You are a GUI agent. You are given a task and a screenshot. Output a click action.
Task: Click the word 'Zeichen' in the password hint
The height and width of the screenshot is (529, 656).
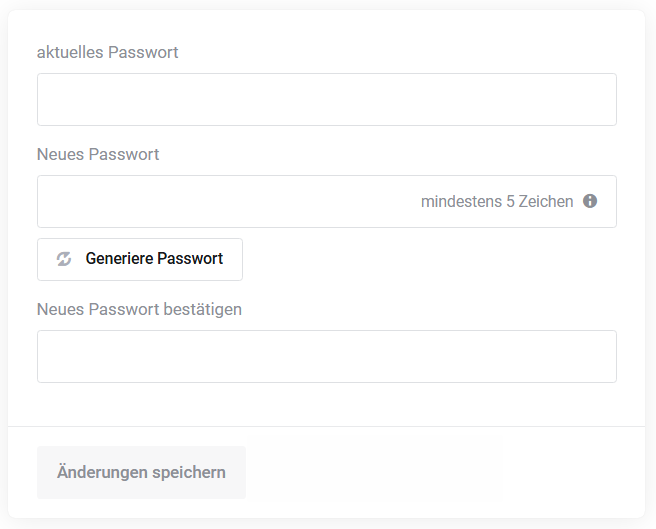pos(546,201)
